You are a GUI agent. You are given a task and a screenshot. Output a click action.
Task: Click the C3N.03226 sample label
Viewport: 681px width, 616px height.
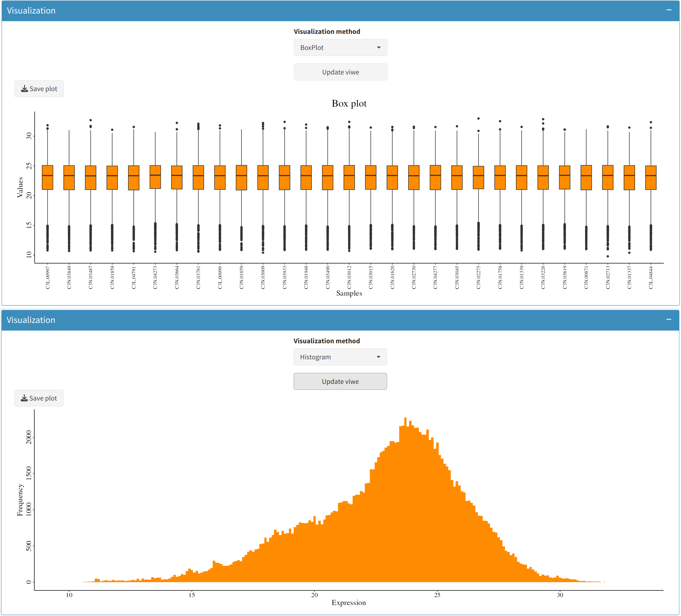tap(543, 278)
